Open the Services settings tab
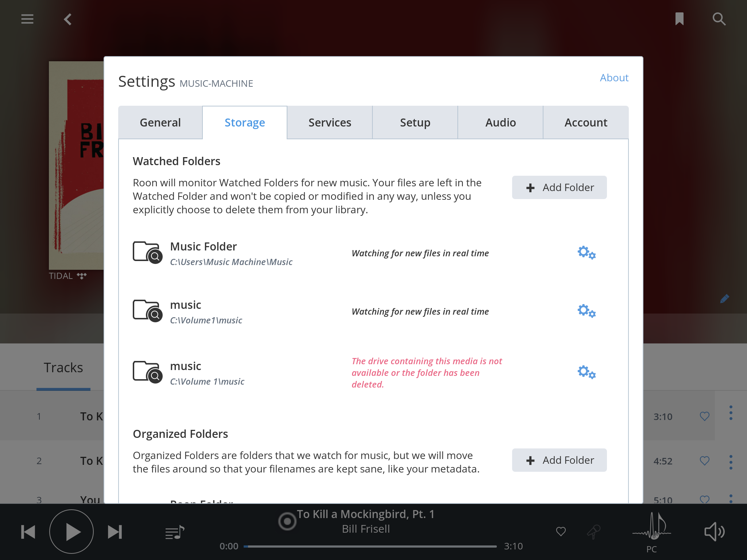 coord(330,122)
